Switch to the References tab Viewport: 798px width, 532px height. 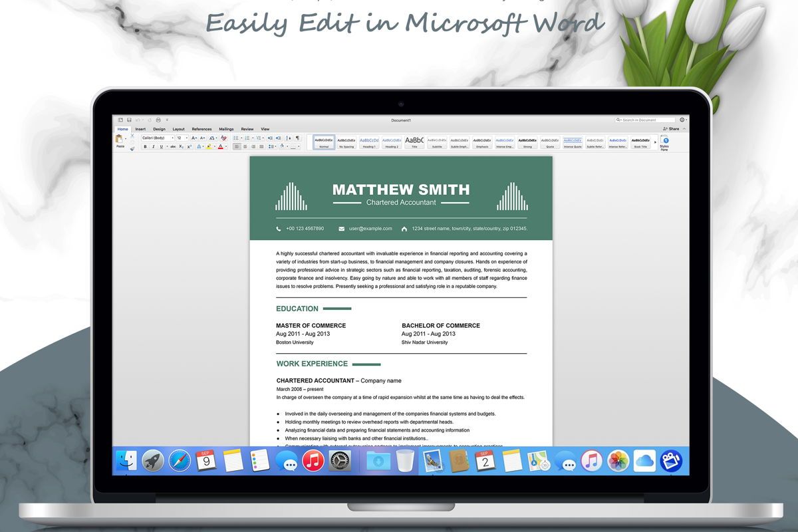click(x=201, y=129)
